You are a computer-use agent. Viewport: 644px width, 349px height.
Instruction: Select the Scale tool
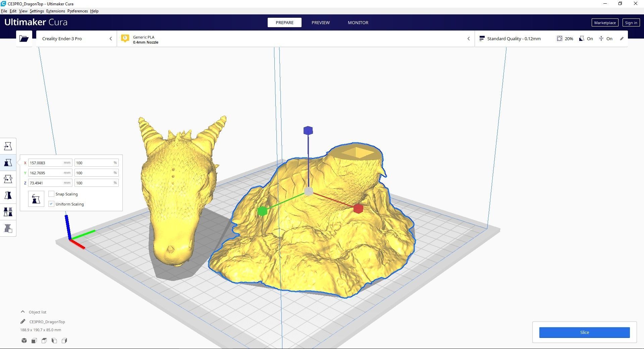coord(8,163)
